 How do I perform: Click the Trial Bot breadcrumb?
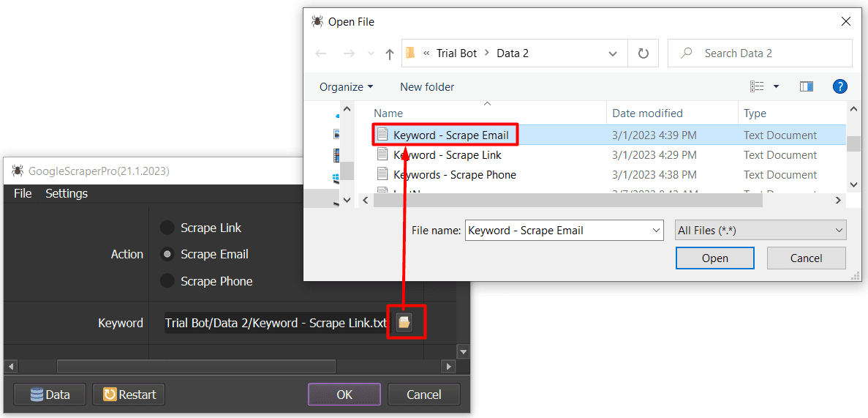(x=457, y=53)
